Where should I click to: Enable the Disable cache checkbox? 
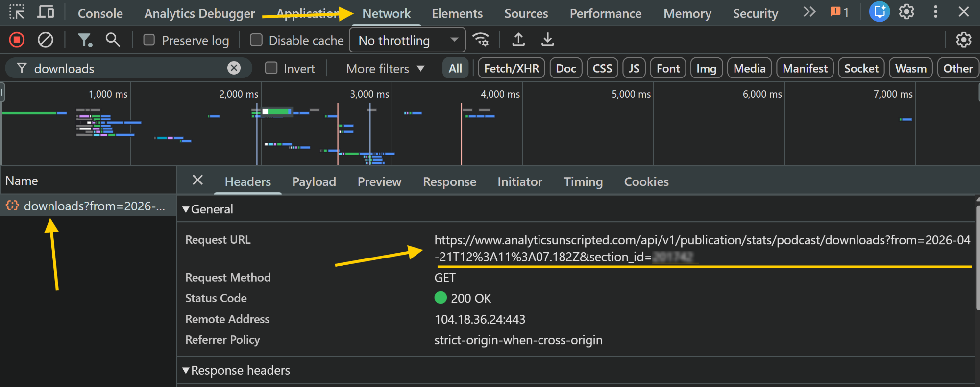[x=256, y=40]
